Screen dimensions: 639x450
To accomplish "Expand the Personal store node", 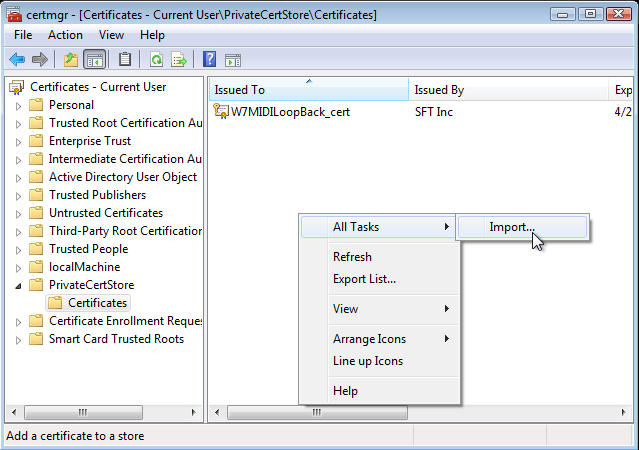I will tap(18, 105).
